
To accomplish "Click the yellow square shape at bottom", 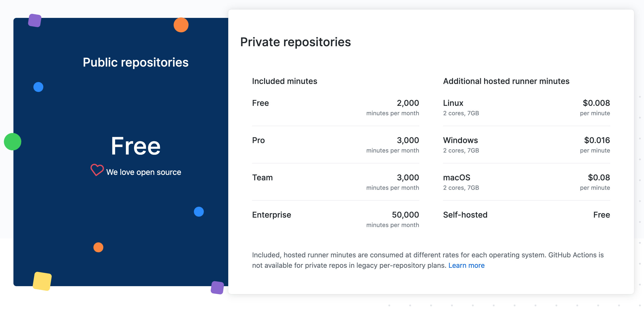I will [42, 281].
